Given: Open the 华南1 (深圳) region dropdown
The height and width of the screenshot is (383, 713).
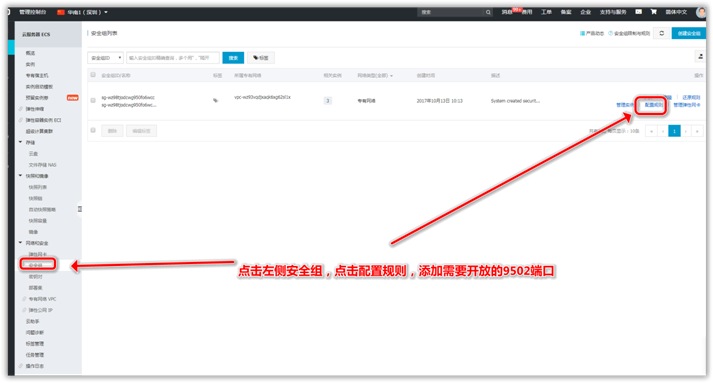Looking at the screenshot, I should [x=82, y=12].
